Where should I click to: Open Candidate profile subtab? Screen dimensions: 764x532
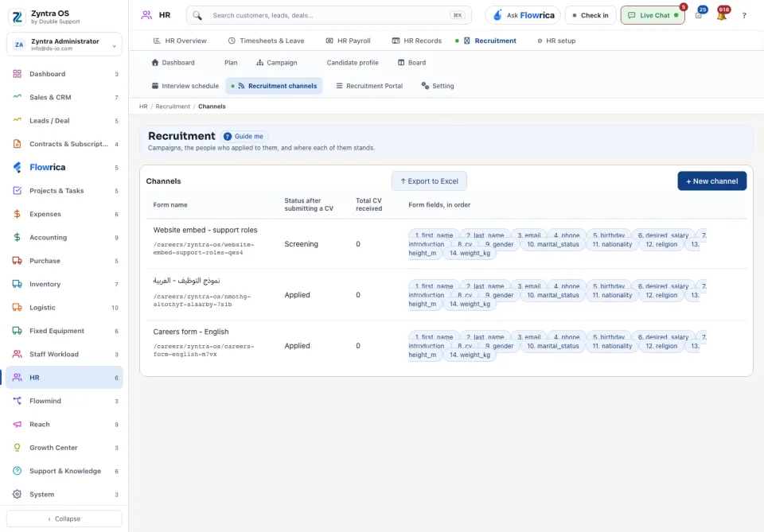353,63
